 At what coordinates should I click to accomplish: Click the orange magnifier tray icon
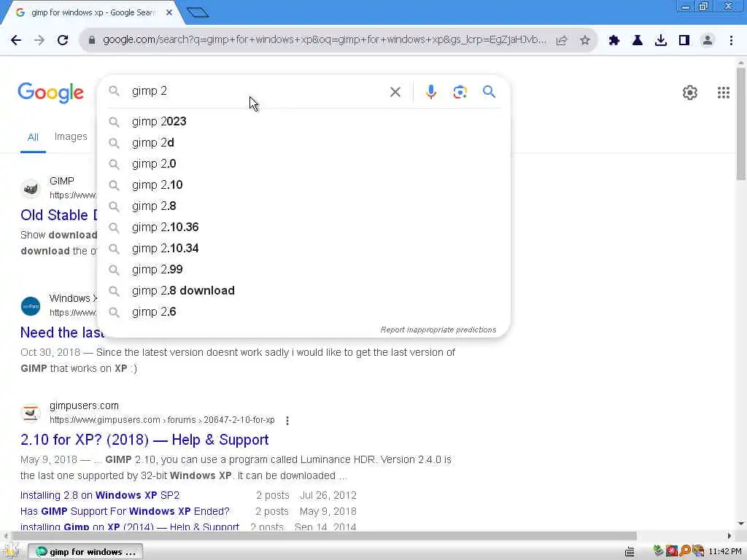click(685, 551)
